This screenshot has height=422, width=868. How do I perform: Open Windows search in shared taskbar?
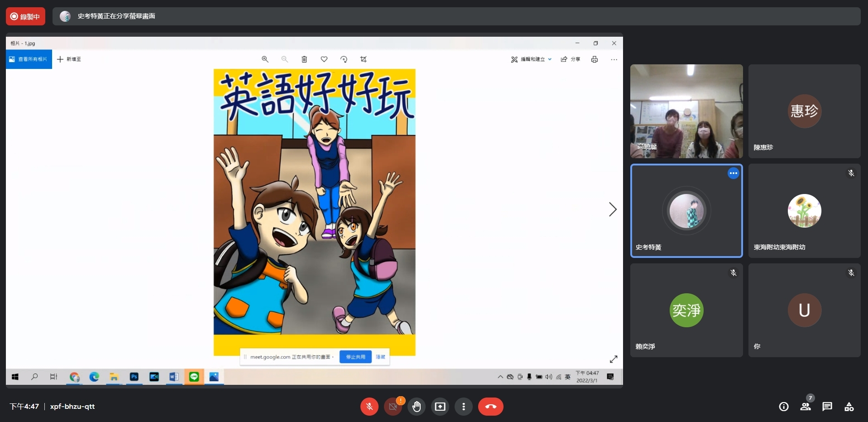[x=34, y=377]
